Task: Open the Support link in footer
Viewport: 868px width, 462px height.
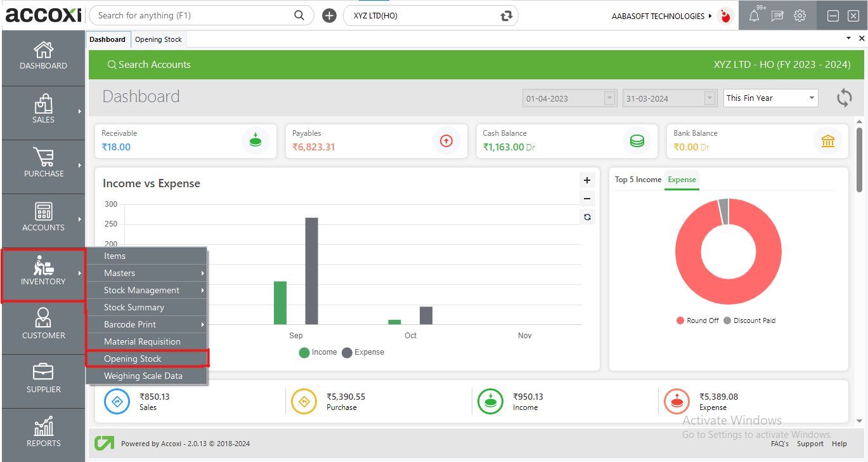Action: point(810,444)
